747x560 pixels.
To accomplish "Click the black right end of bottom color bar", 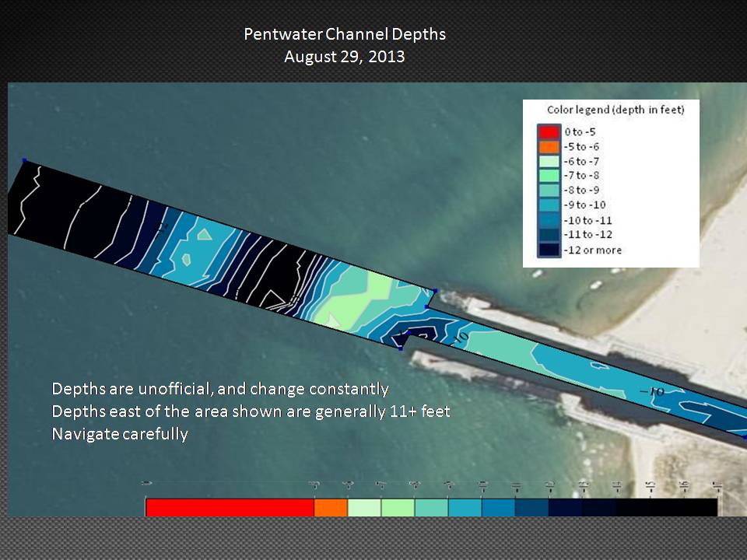I will pyautogui.click(x=685, y=507).
